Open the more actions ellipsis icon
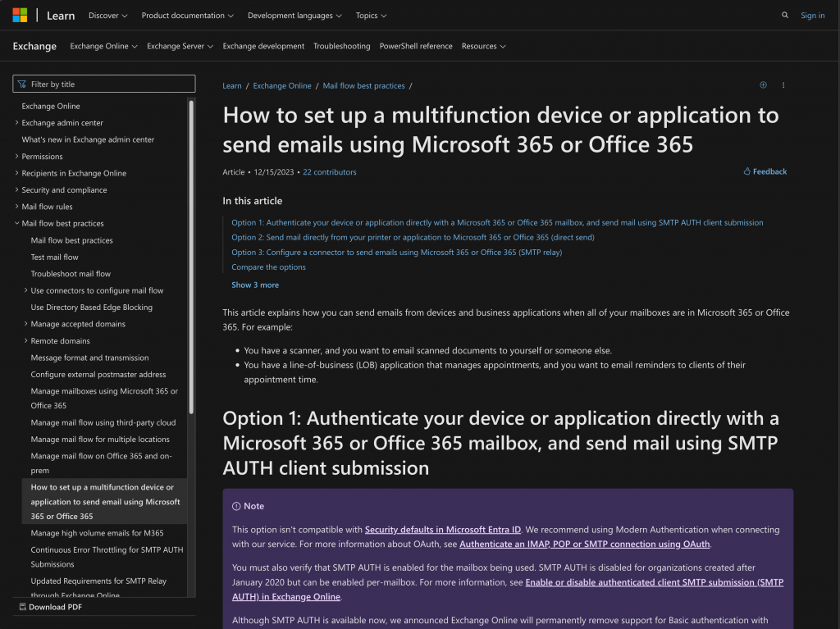840x629 pixels. pos(783,85)
